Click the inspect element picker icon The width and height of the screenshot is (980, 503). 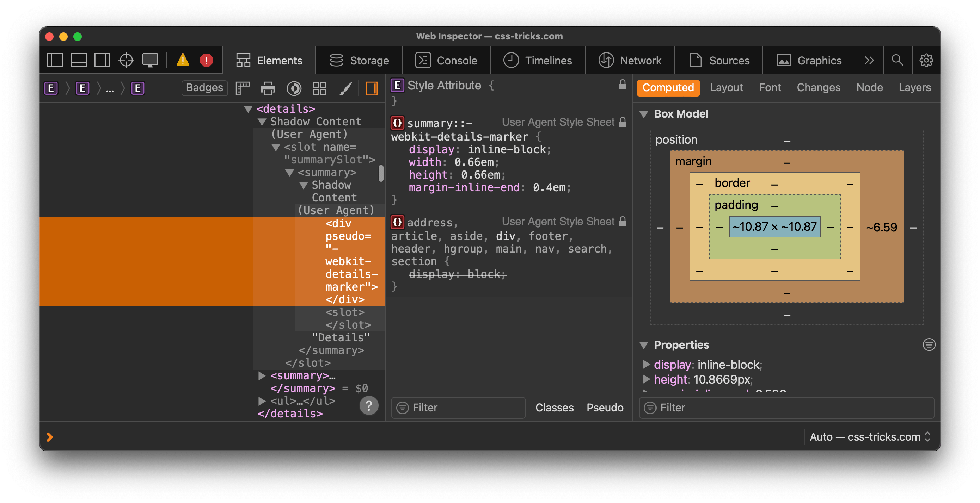click(125, 60)
